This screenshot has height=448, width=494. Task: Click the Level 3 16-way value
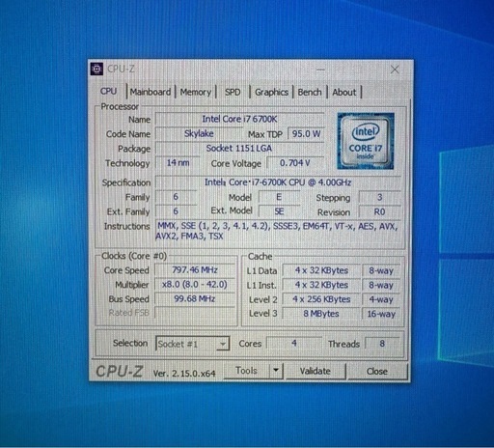point(381,314)
